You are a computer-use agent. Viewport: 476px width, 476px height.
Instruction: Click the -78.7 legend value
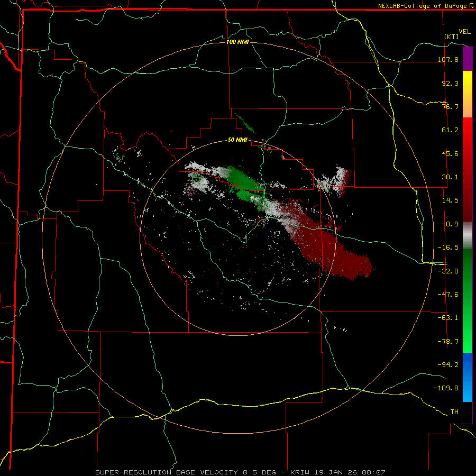[x=448, y=342]
